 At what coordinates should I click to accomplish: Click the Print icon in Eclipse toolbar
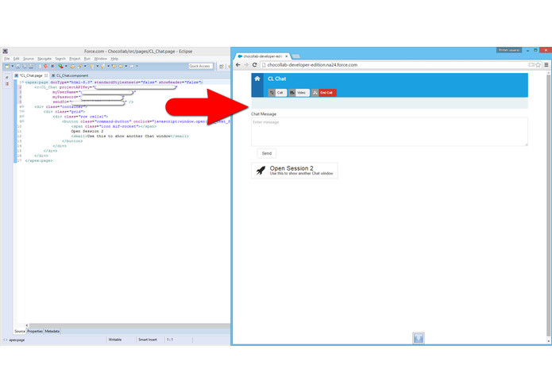pyautogui.click(x=31, y=66)
